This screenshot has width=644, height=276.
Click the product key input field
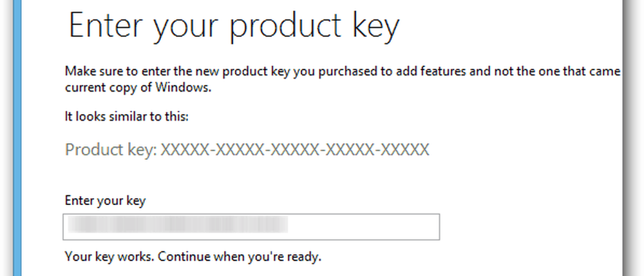coord(252,227)
